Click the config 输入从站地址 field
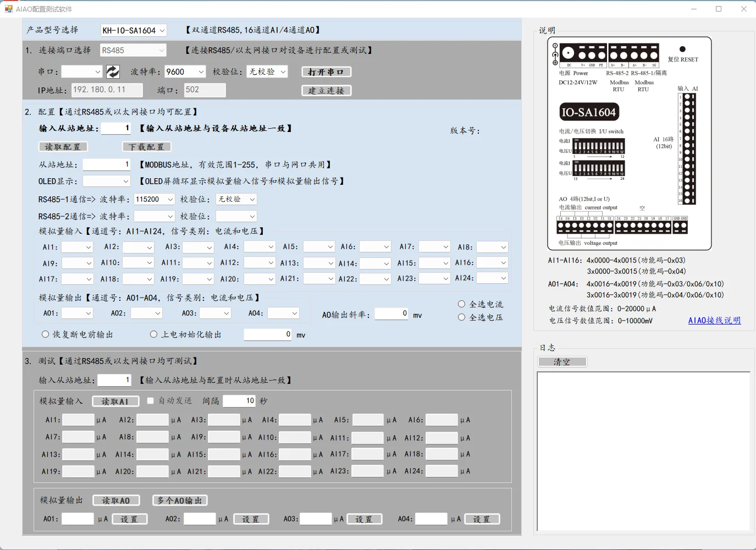756x550 pixels. click(x=115, y=128)
